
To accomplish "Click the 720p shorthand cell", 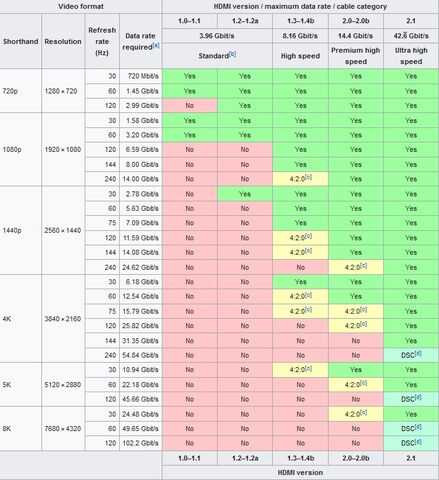I will [21, 91].
